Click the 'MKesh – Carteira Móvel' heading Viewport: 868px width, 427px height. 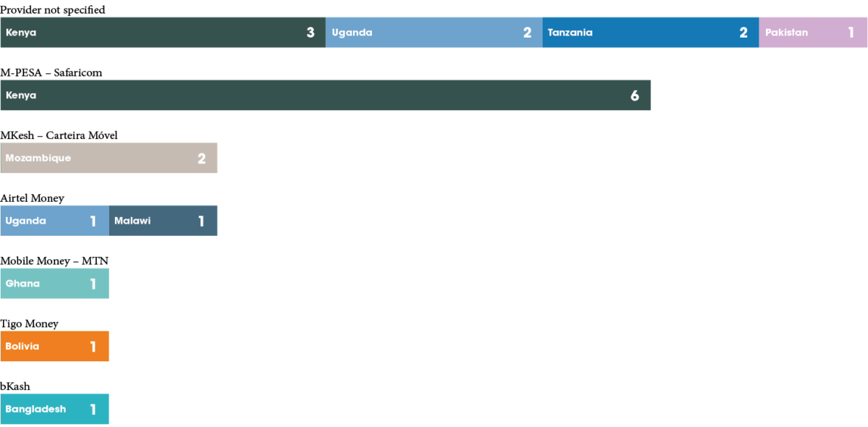pyautogui.click(x=59, y=135)
